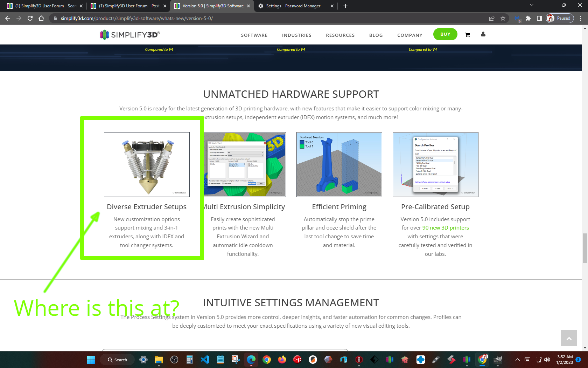Click the green BUY button
This screenshot has width=588, height=368.
coord(445,34)
